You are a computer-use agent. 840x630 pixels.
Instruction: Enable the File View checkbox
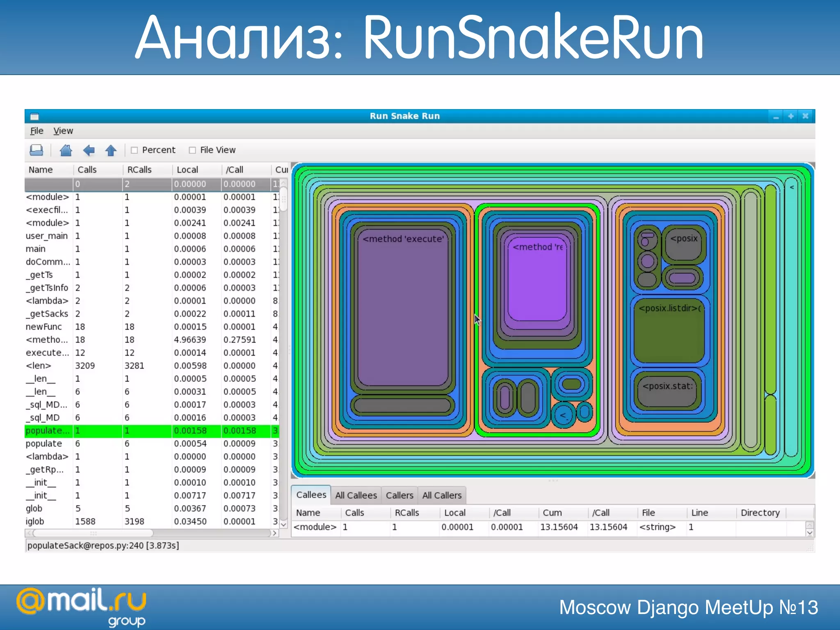point(192,150)
